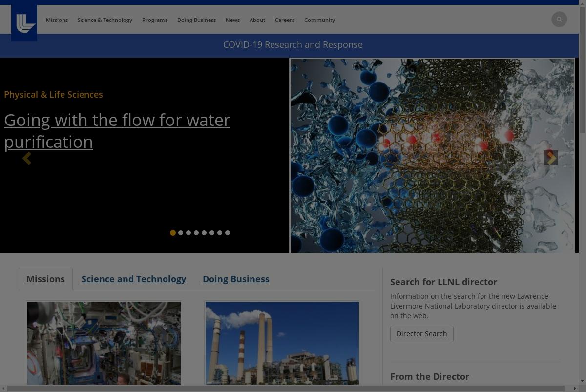Click the Search for LLNL director heading
Screen dimensions: 586x392
443,282
